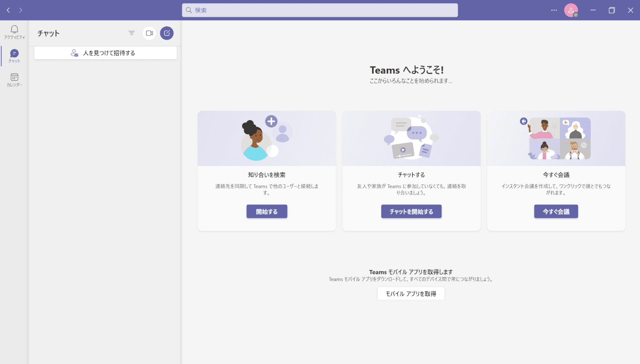
Task: Open the profile avatar menu
Action: point(571,10)
